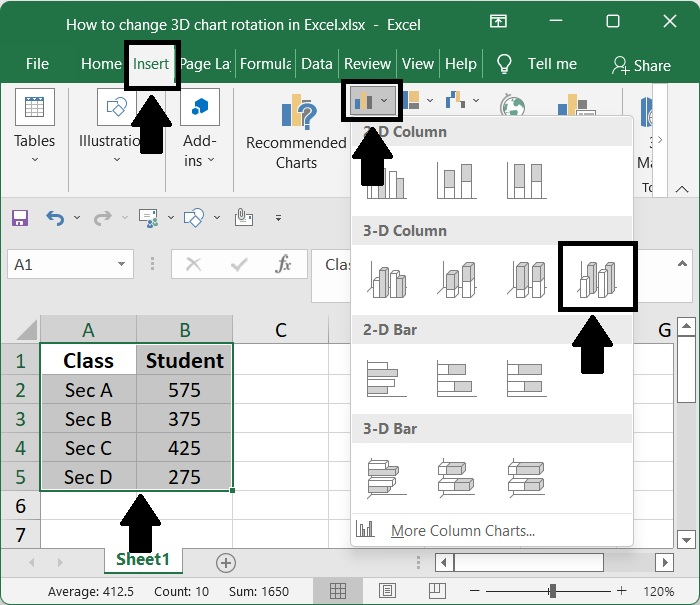This screenshot has width=700, height=605.
Task: Switch to the View tab
Action: [417, 64]
